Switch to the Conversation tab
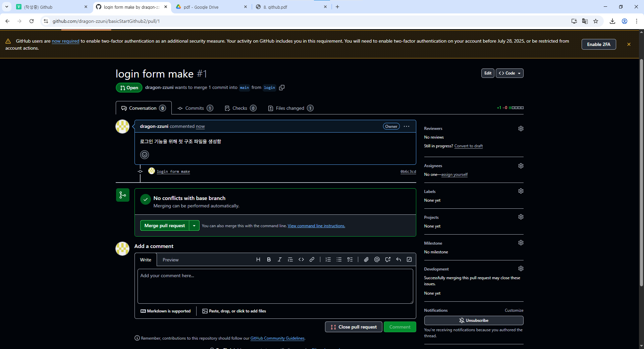644x349 pixels. pos(144,108)
